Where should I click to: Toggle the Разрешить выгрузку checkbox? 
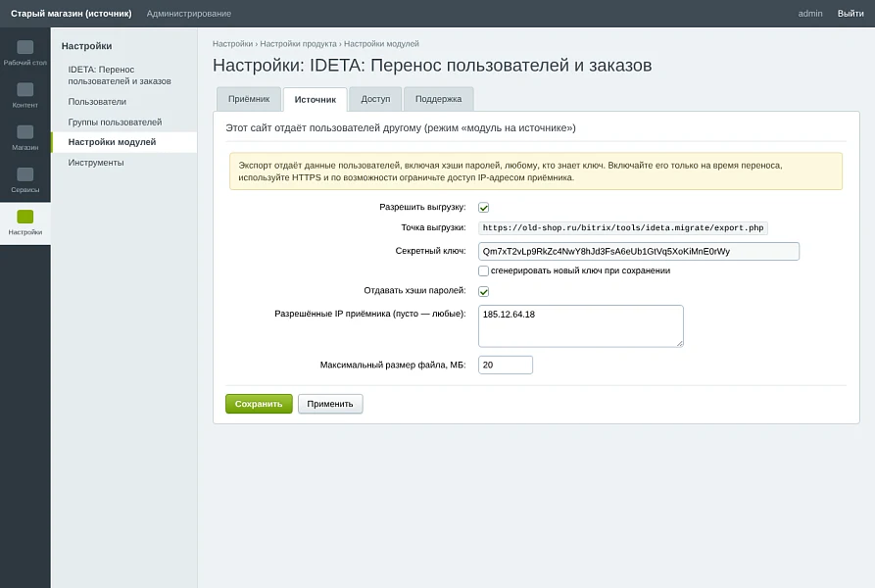coord(484,208)
